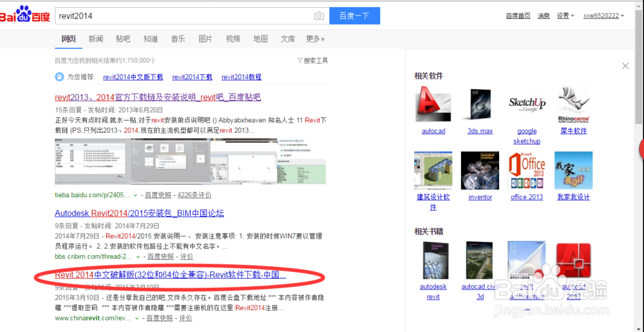Switch to the 新闻 tab
The height and width of the screenshot is (332, 644).
point(96,39)
